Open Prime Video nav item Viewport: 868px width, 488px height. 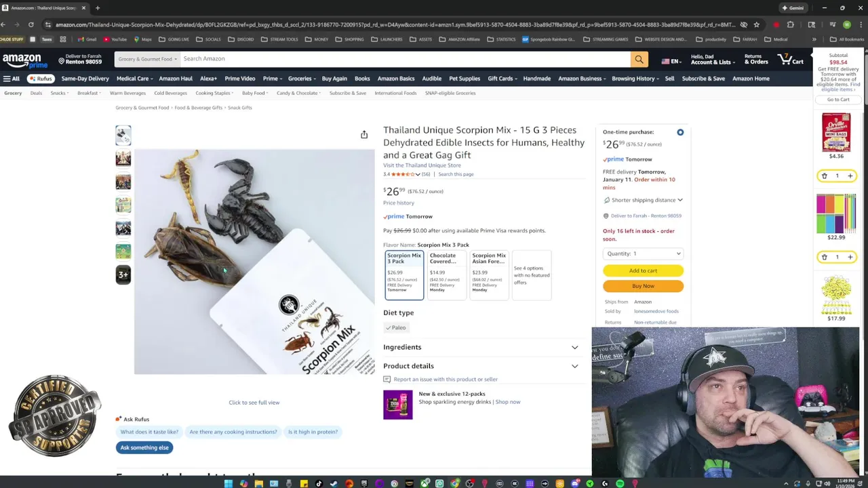coord(239,79)
